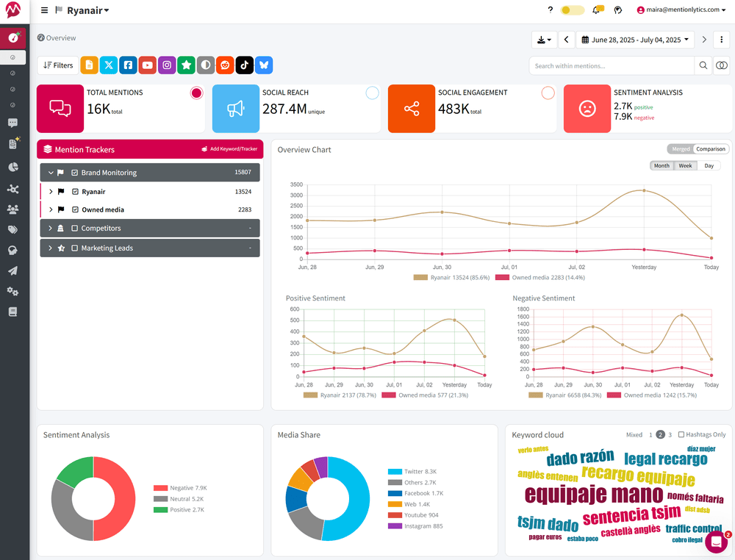Select the paper plane publishing icon in sidebar
735x560 pixels.
(13, 270)
